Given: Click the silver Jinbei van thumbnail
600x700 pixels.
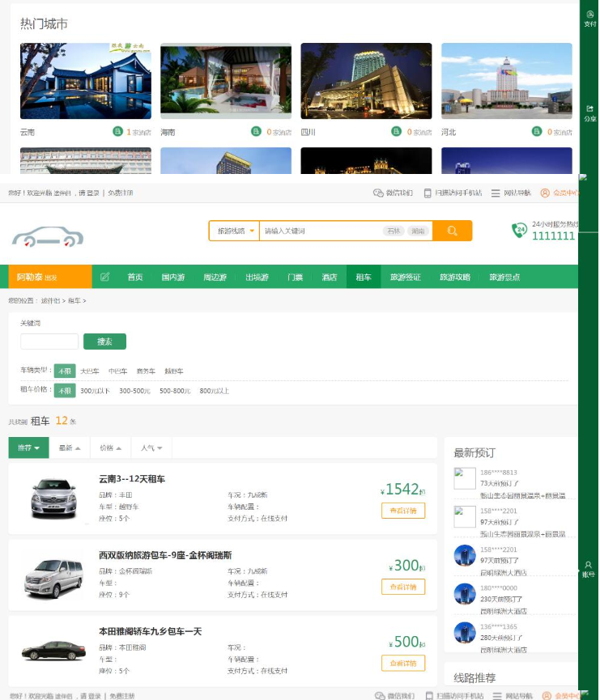Looking at the screenshot, I should coord(53,579).
